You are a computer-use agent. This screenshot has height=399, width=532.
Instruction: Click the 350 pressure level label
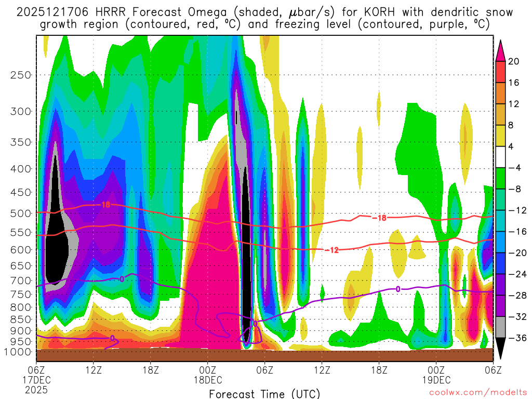(20, 142)
